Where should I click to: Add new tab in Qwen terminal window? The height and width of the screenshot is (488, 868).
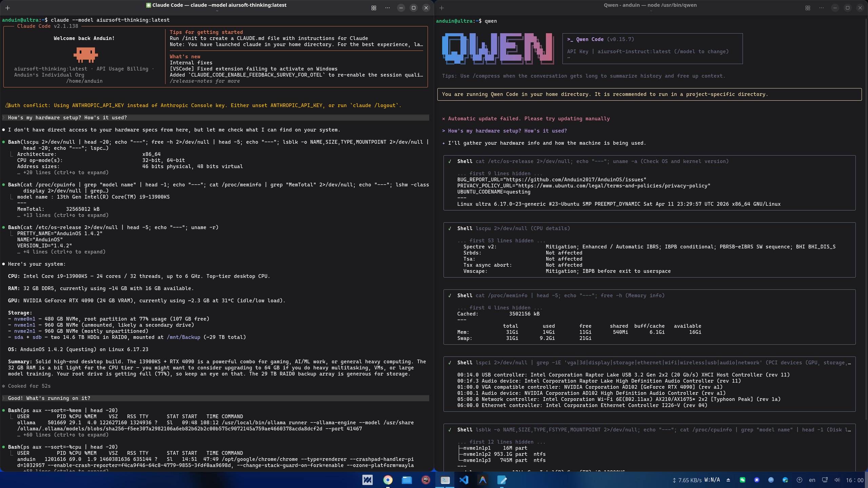(x=441, y=8)
